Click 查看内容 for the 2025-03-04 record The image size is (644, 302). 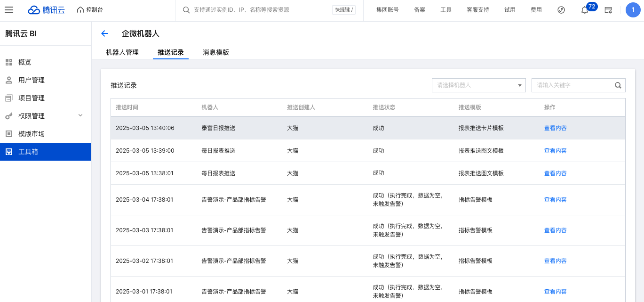(555, 200)
